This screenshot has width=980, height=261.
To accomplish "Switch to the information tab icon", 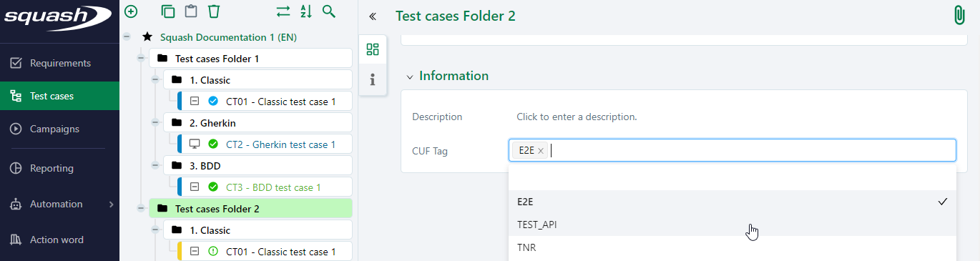I will (x=373, y=79).
